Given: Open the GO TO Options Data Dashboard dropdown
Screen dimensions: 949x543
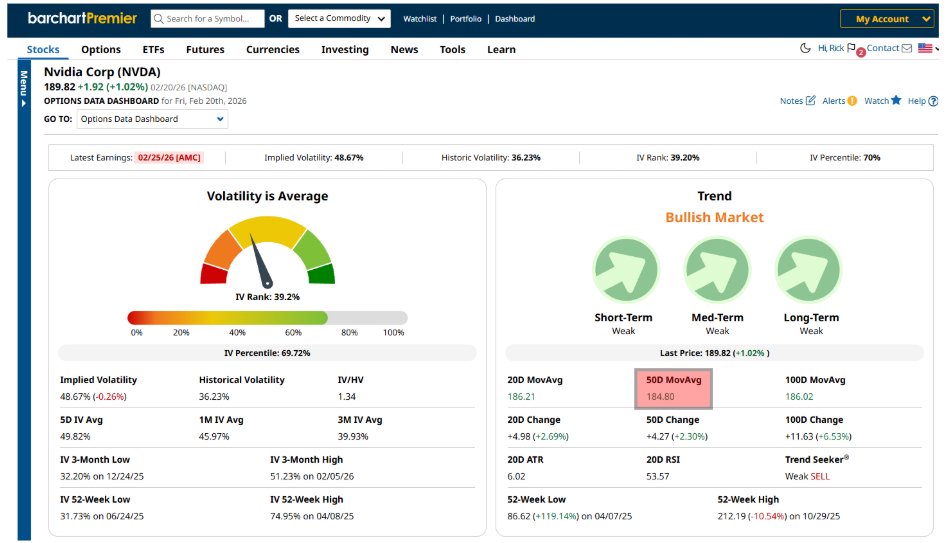Looking at the screenshot, I should tap(152, 119).
